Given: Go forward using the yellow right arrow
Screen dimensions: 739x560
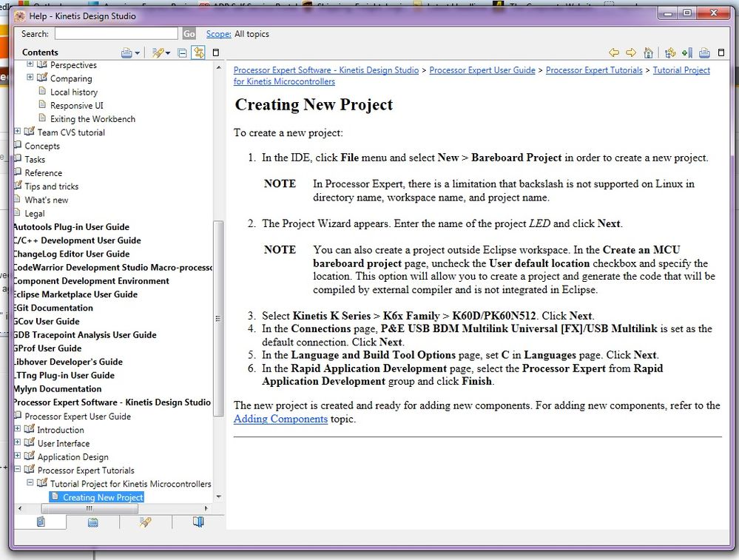Looking at the screenshot, I should [x=631, y=53].
